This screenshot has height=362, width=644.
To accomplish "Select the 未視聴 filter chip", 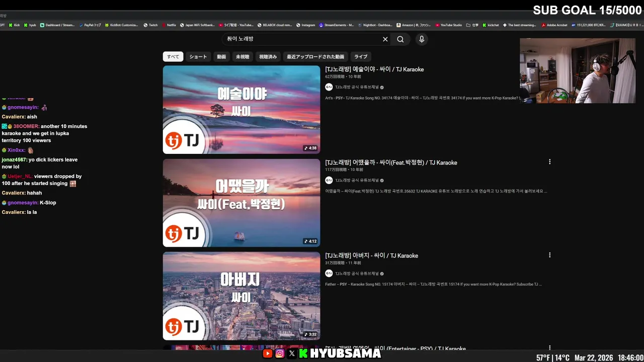I will click(x=243, y=57).
